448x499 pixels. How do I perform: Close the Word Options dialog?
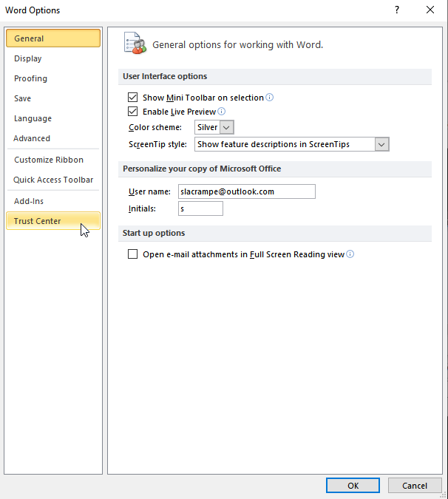[430, 10]
